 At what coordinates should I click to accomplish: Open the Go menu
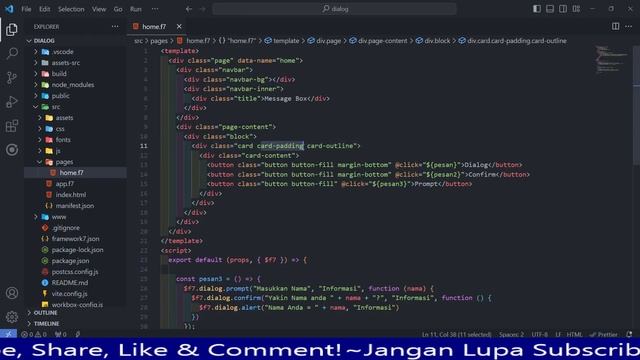[118, 9]
